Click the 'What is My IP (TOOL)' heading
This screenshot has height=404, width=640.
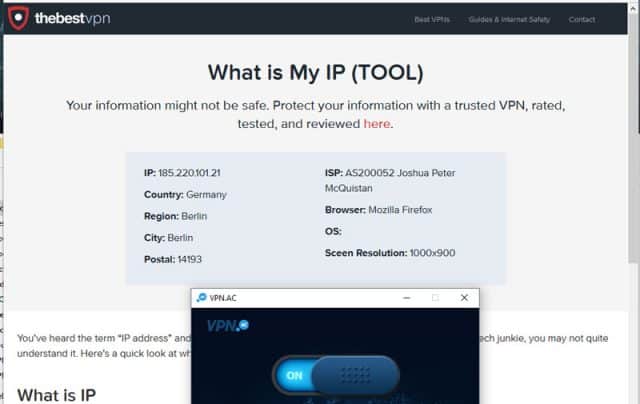pos(316,73)
